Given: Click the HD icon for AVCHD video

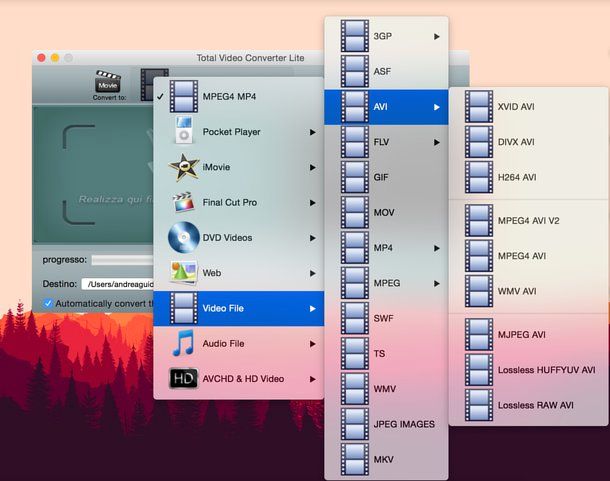Looking at the screenshot, I should pos(183,378).
